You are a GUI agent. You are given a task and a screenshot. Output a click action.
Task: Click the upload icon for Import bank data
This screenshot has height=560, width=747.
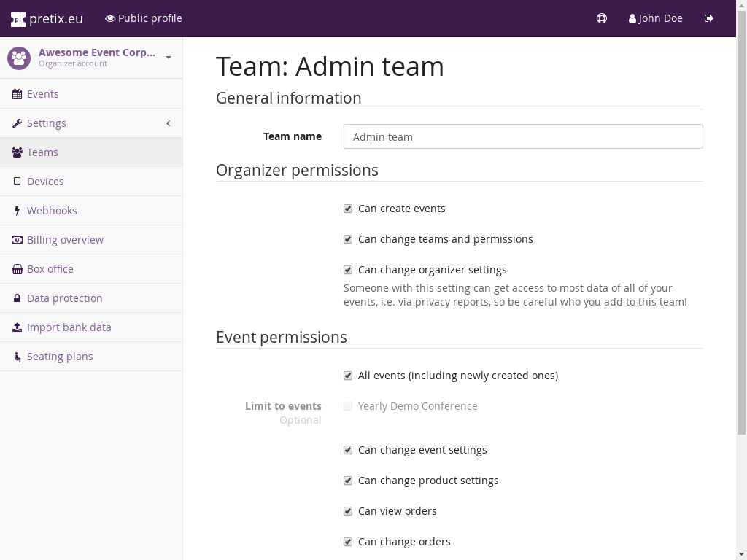(x=17, y=327)
